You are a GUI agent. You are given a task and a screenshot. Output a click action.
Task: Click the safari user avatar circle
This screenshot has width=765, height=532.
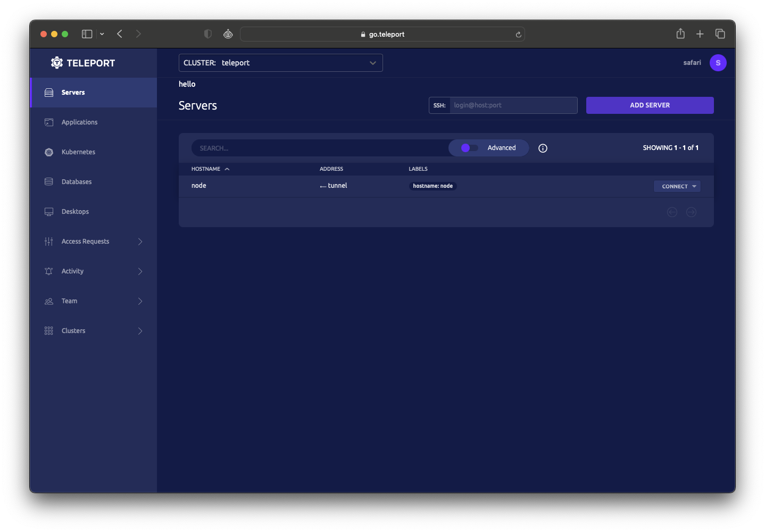pyautogui.click(x=718, y=62)
